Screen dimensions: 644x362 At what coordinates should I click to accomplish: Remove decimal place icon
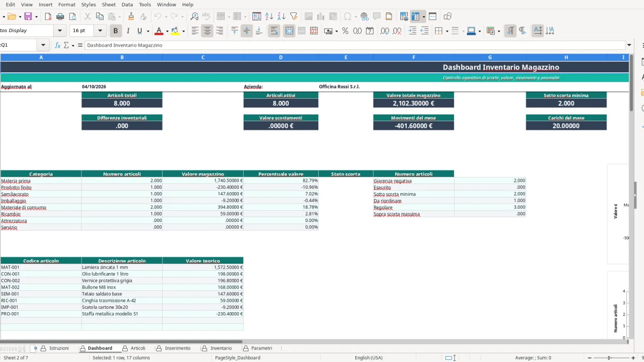click(x=397, y=31)
